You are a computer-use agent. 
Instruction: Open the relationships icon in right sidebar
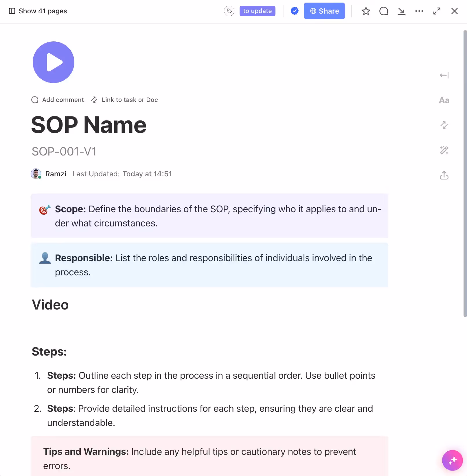coord(444,125)
